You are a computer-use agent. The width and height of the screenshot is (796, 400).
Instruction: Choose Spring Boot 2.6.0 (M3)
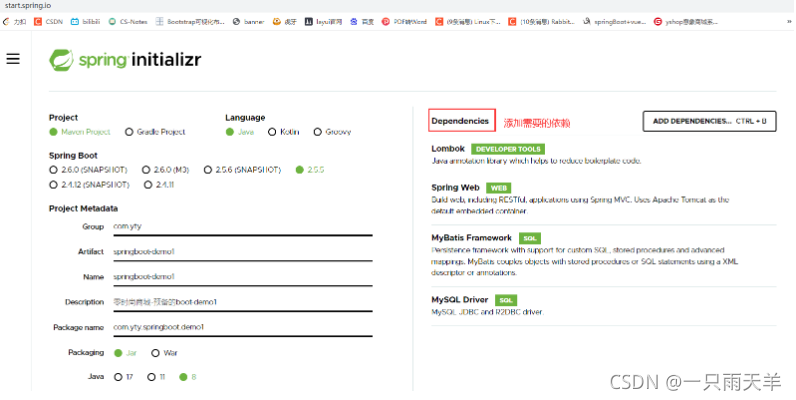pyautogui.click(x=165, y=170)
